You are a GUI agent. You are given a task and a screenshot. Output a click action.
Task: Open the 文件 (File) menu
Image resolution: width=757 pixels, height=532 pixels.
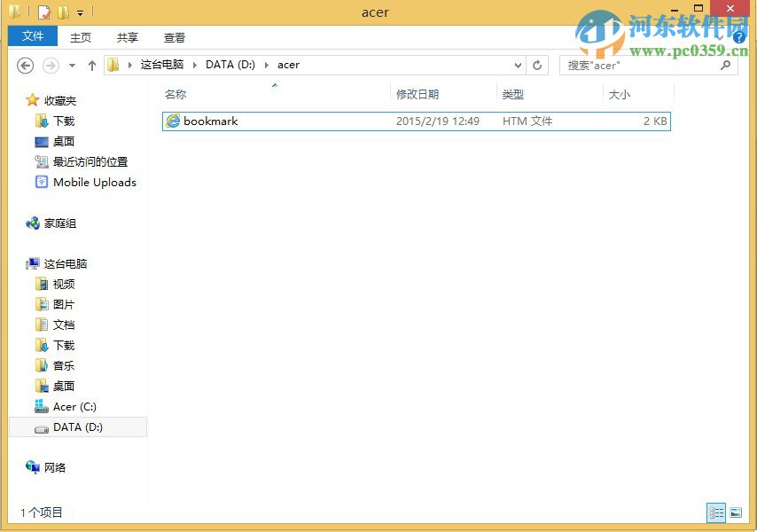click(33, 37)
